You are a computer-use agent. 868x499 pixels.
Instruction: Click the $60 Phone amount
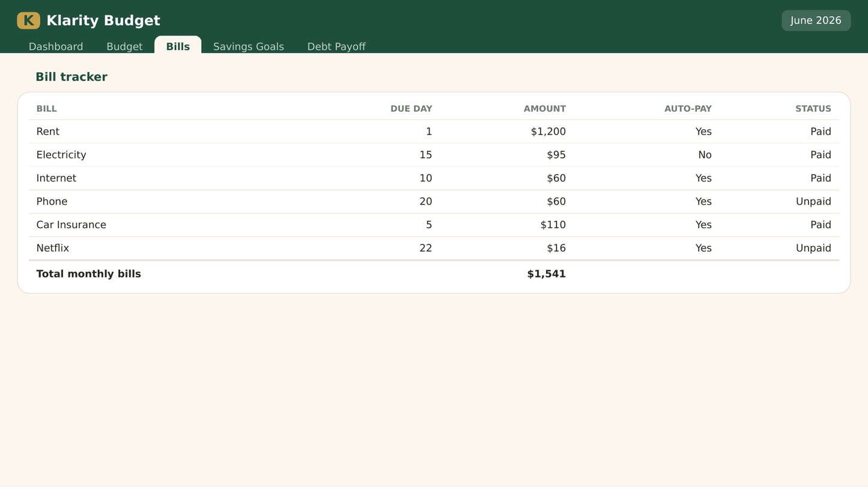tap(556, 202)
